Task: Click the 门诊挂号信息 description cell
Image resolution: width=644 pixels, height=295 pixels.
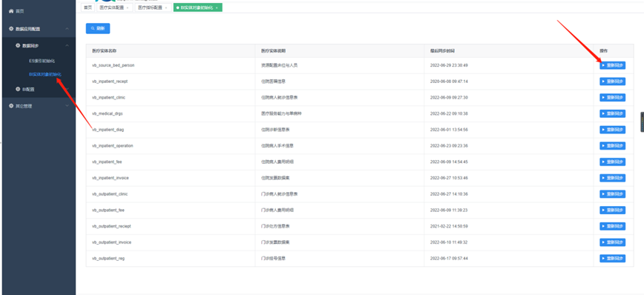Action: coord(340,259)
